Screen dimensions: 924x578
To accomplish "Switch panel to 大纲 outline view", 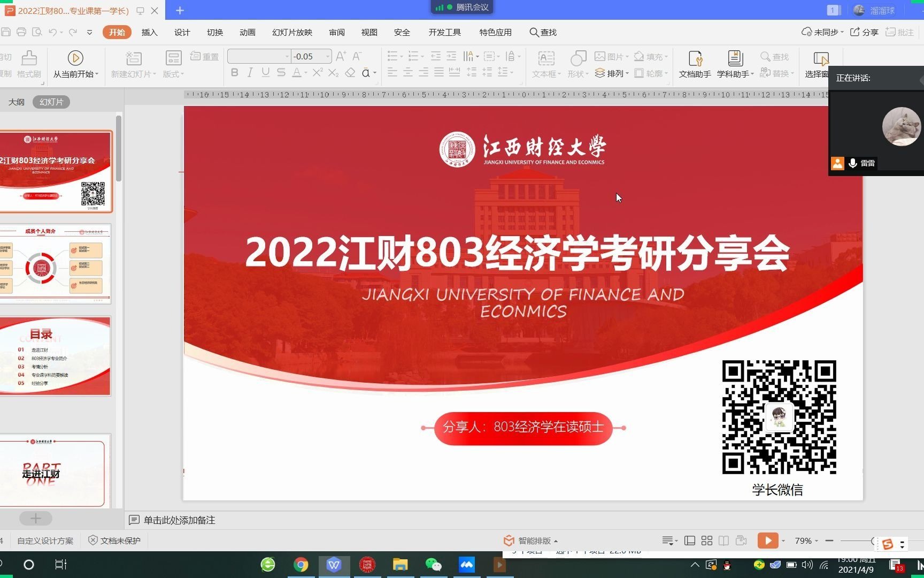I will tap(16, 102).
